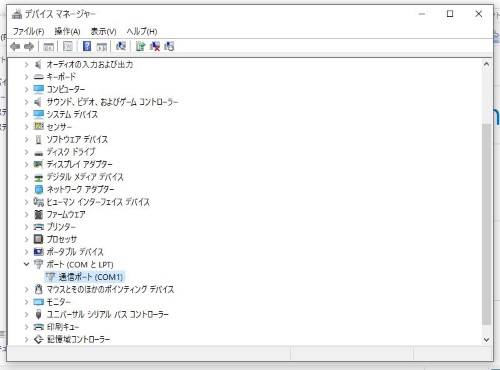Click Uninstall device icon with red X
Image resolution: width=500 pixels, height=370 pixels.
pos(155,46)
